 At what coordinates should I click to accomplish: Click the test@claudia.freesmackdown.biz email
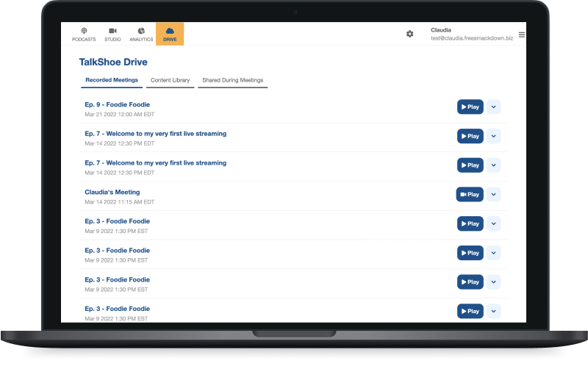[472, 38]
